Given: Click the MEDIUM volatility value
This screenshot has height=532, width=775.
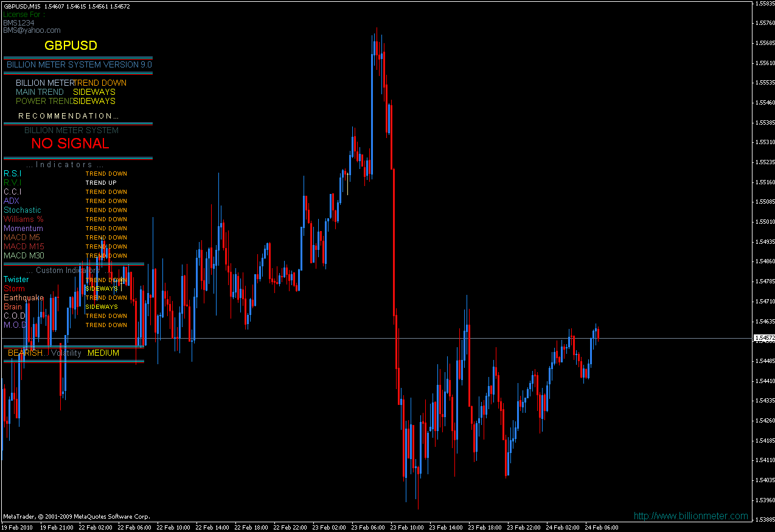Looking at the screenshot, I should [x=103, y=353].
